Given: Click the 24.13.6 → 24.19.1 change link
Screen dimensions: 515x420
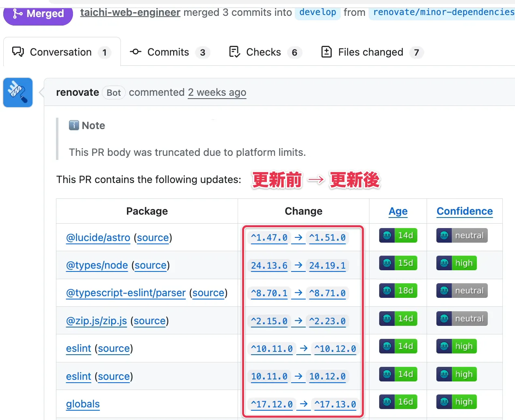Looking at the screenshot, I should pyautogui.click(x=298, y=265).
